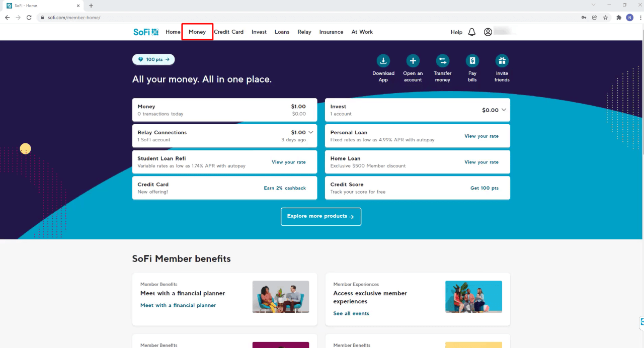
Task: Bookmark this page with star icon
Action: point(605,17)
